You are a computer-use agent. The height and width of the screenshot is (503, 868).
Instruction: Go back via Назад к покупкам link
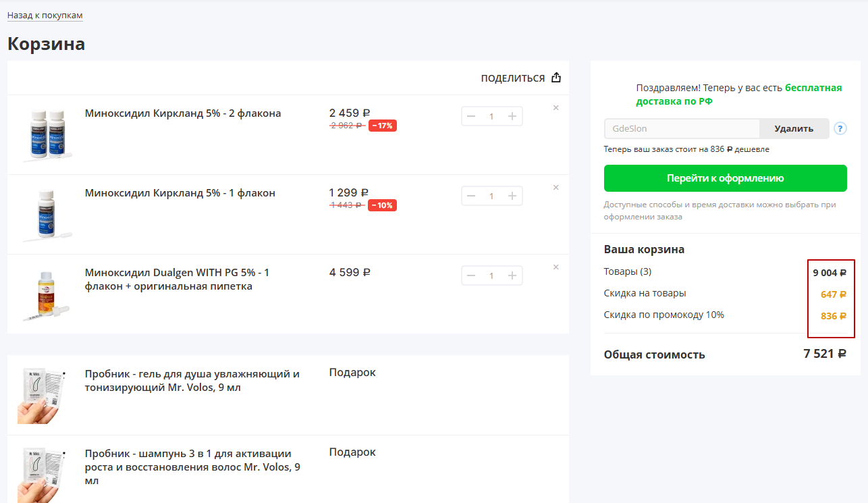45,15
